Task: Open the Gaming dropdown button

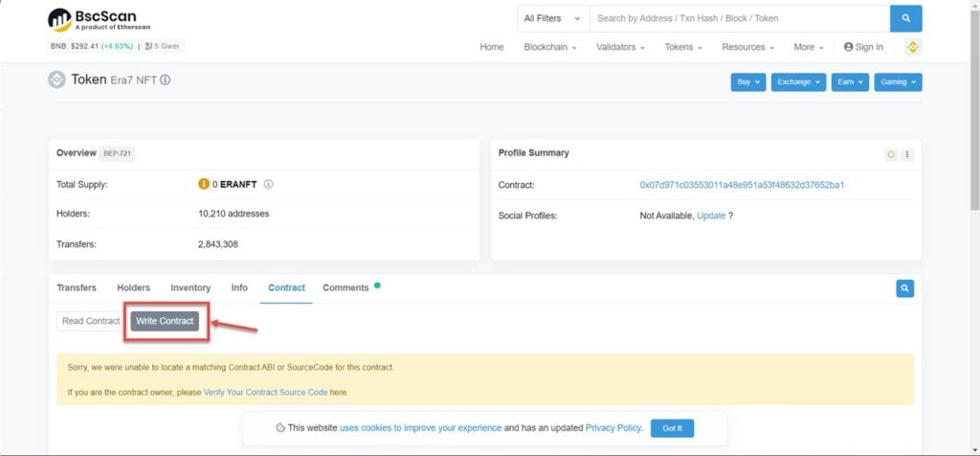Action: pyautogui.click(x=898, y=82)
